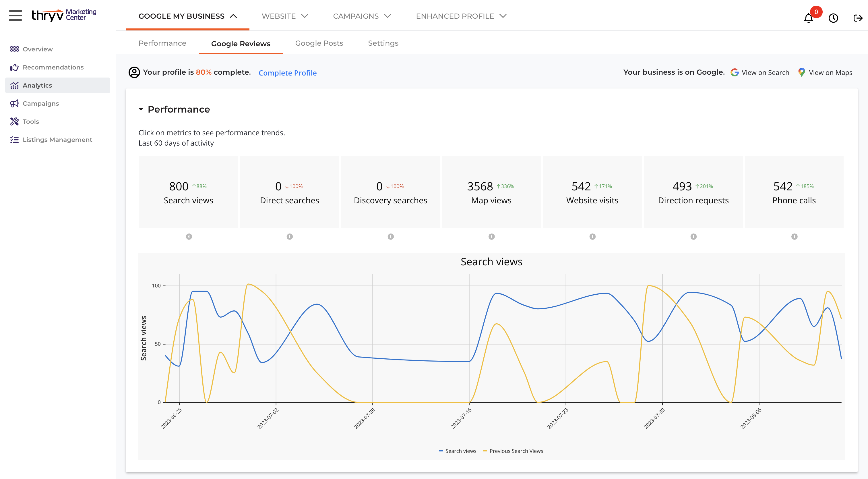Viewport: 868px width, 479px height.
Task: Open Overview in sidebar
Action: click(58, 49)
